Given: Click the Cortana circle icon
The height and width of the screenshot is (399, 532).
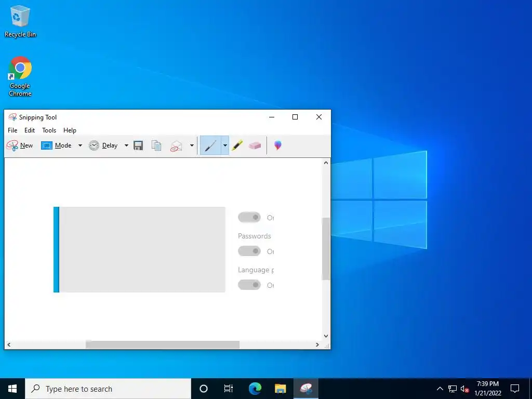Looking at the screenshot, I should tap(203, 389).
